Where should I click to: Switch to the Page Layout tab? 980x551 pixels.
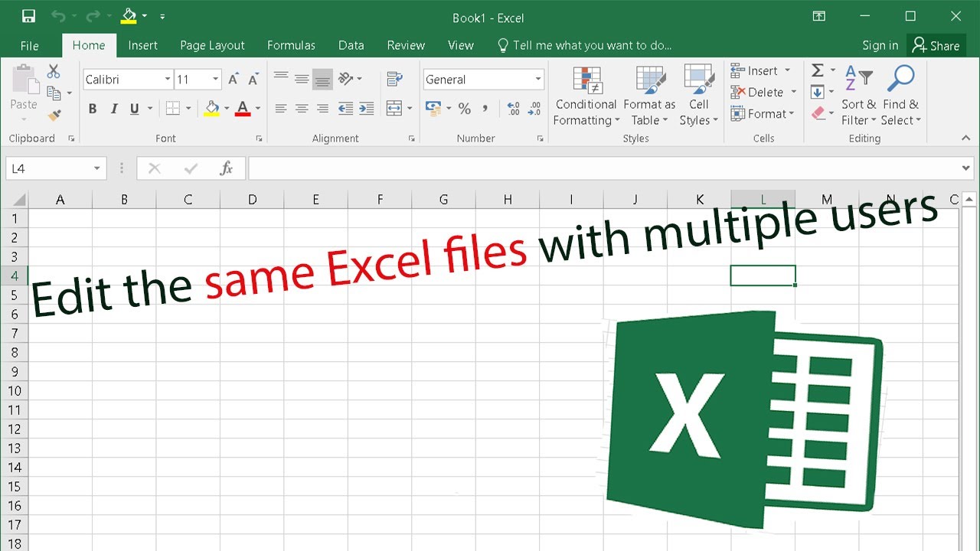212,45
